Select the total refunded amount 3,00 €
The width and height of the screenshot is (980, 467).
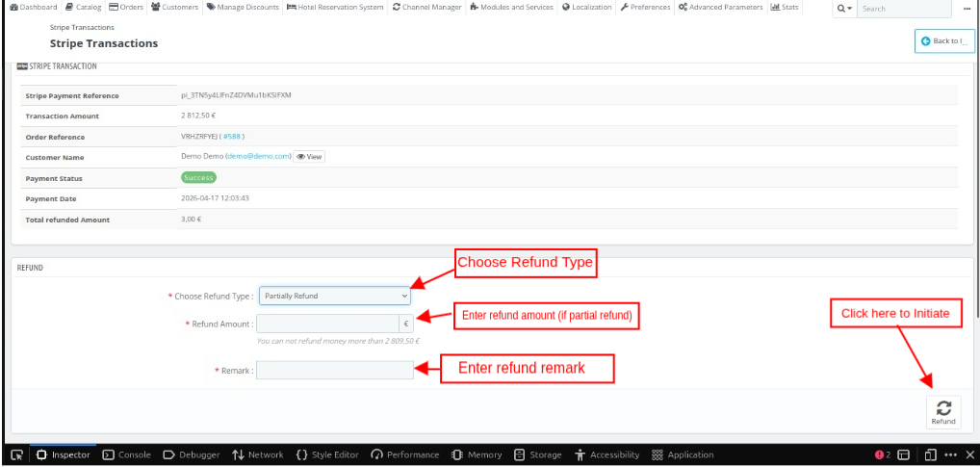pyautogui.click(x=192, y=220)
